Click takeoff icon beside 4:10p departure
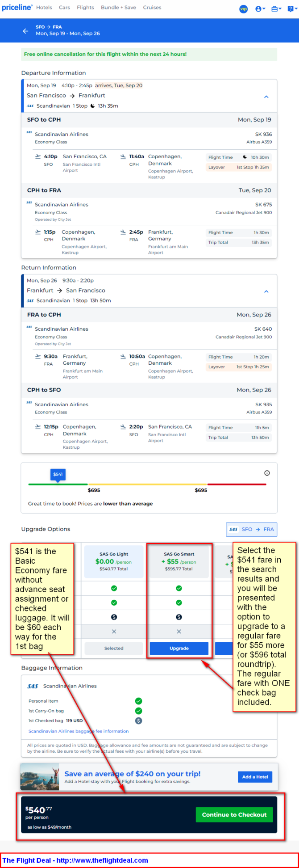The height and width of the screenshot is (868, 299). 38,156
